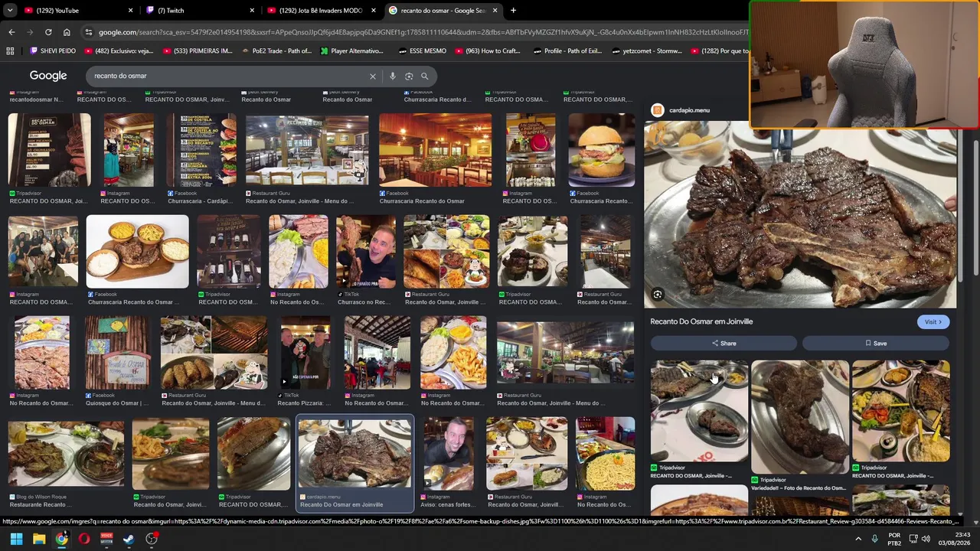Open the Profile - Path of Exile bookmark
This screenshot has height=551, width=980.
pyautogui.click(x=567, y=51)
